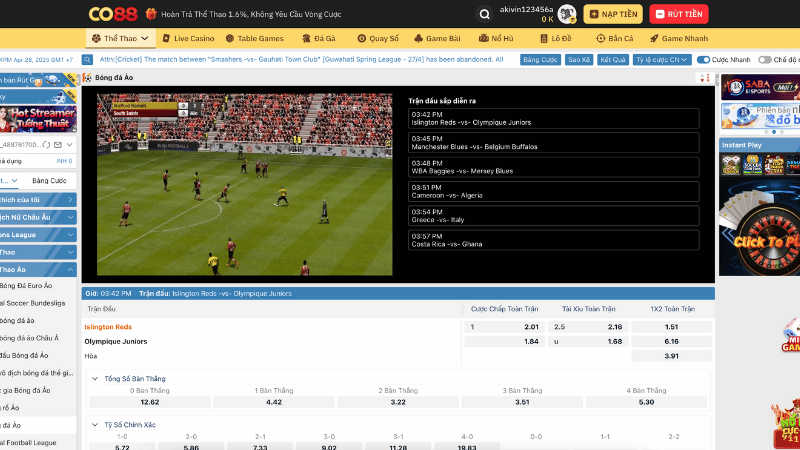Open the Lô Đề menu
Screen dimensions: 800x450
click(556, 38)
